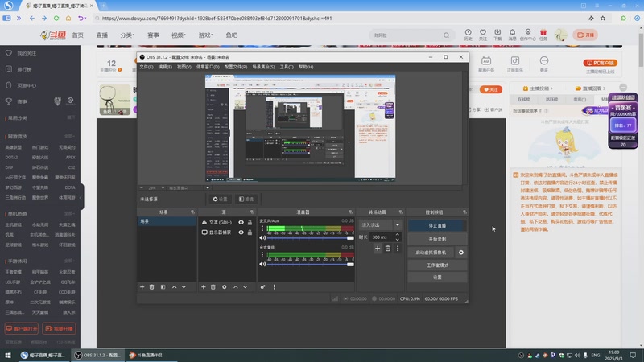Follow streamer with orange 关注 button
Screen dimensions: 644x362
(491, 89)
